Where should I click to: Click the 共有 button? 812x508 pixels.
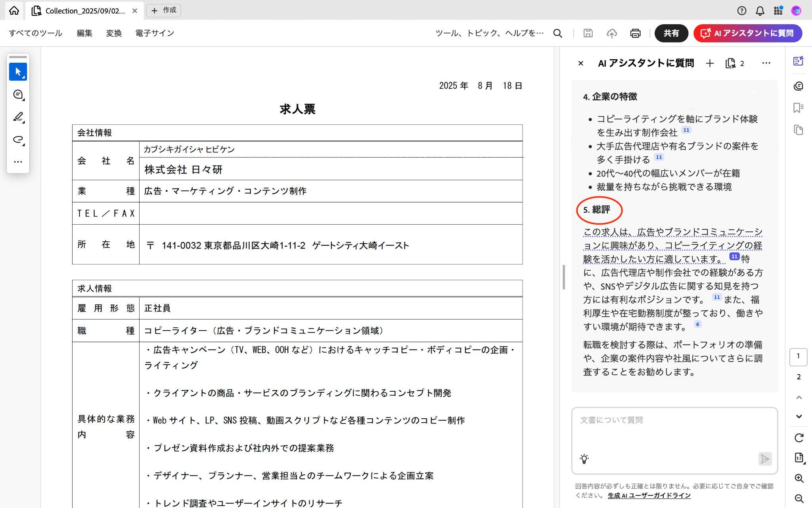pyautogui.click(x=671, y=33)
